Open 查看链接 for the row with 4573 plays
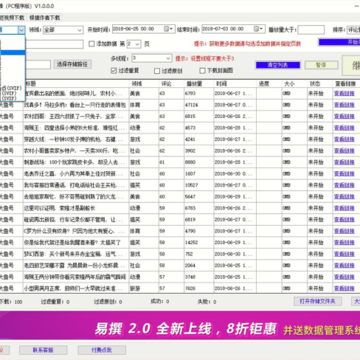This screenshot has width=360, height=360. tap(344, 128)
